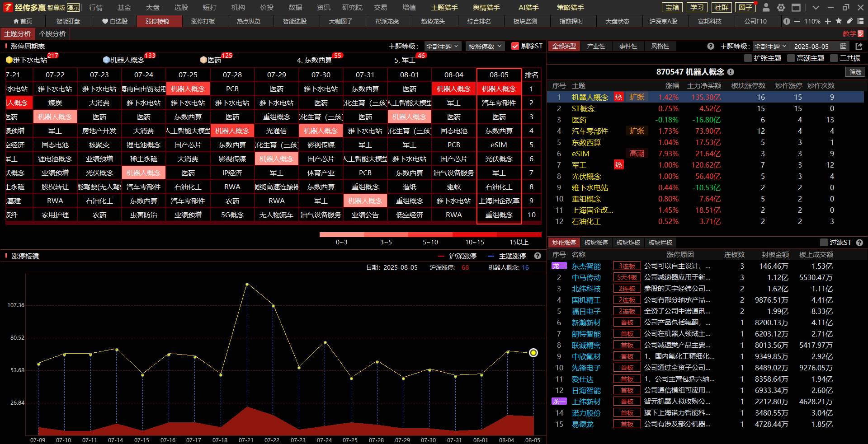The height and width of the screenshot is (444, 868).
Task: Expand the left 全部主题 level dropdown
Action: [x=442, y=47]
